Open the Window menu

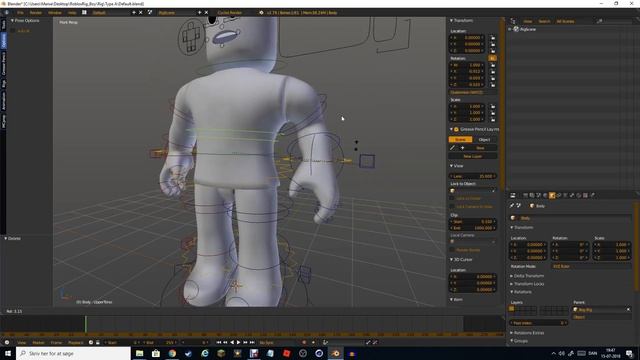click(55, 13)
